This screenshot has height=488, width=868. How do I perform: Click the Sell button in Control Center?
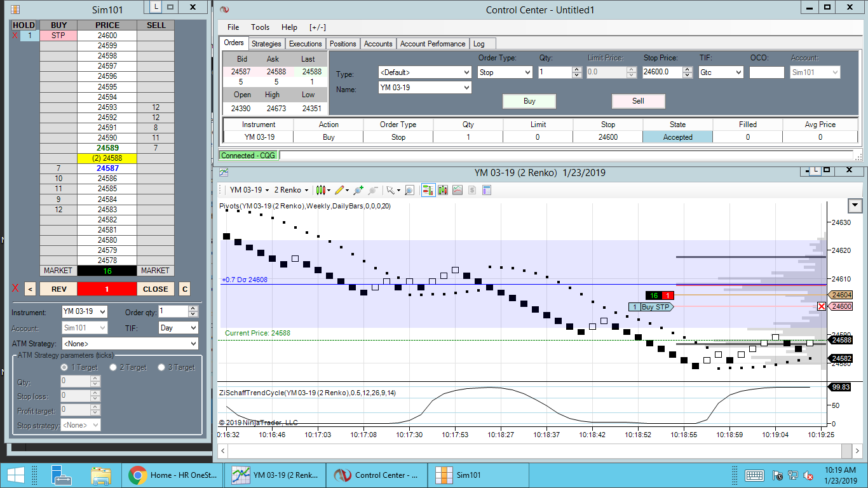638,101
